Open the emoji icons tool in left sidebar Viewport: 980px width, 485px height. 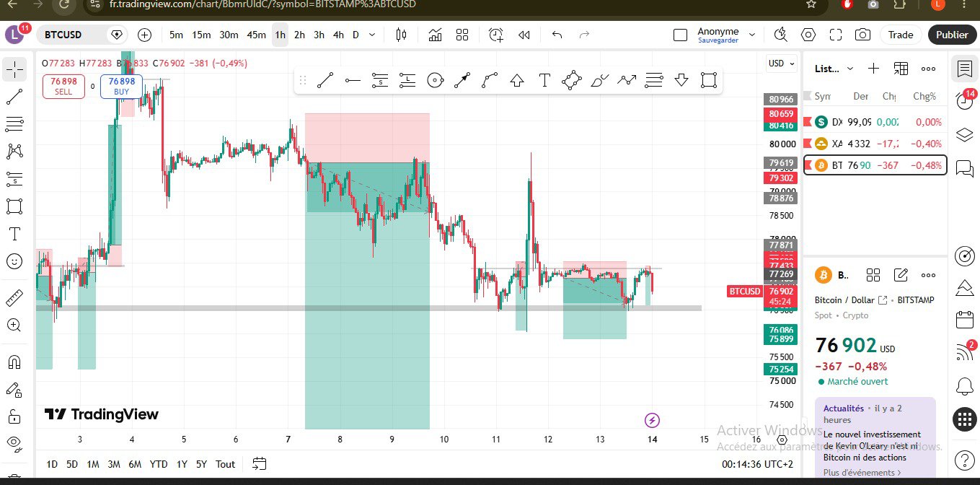(14, 261)
